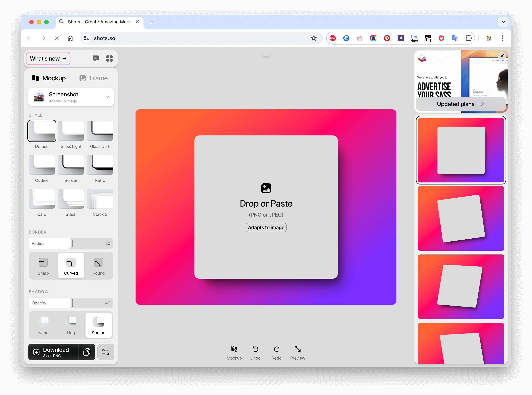Click Adapts to image button
532x395 pixels.
click(266, 228)
